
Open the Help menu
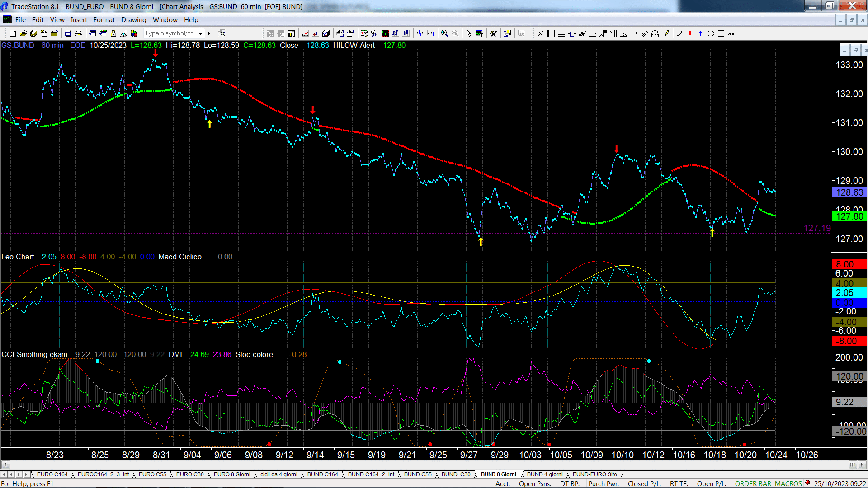[x=191, y=20]
